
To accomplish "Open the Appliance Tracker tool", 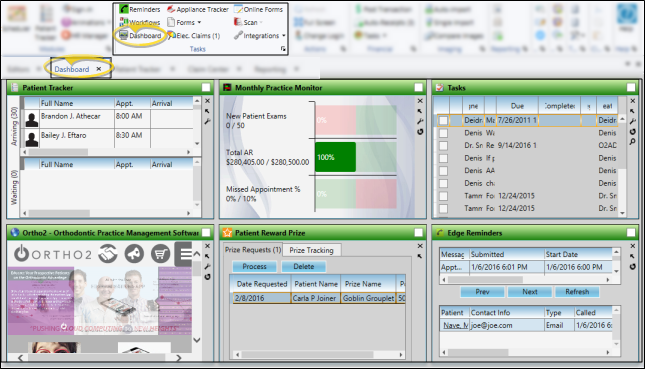I will pyautogui.click(x=198, y=9).
